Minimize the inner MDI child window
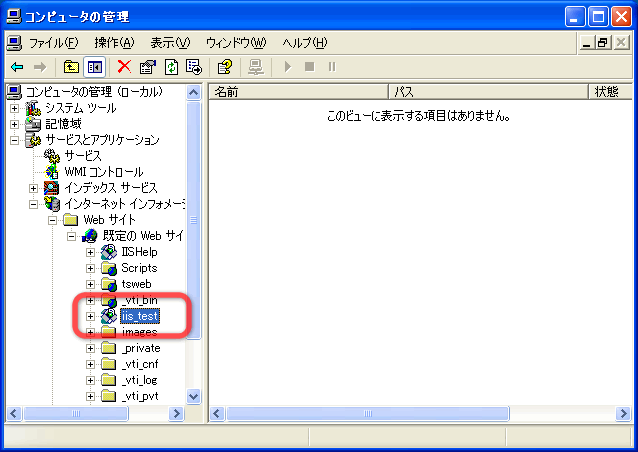Viewport: 638px width, 452px height. (586, 42)
